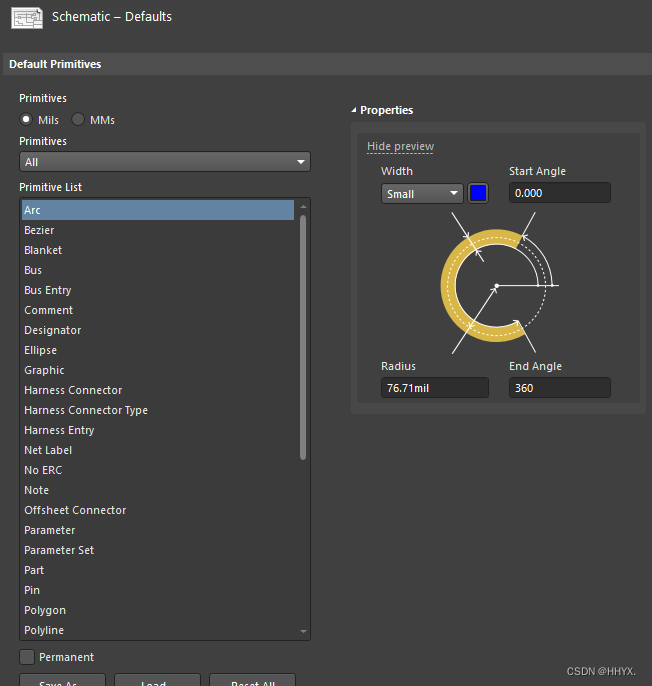
Task: Enable the Permanent checkbox
Action: [x=27, y=657]
